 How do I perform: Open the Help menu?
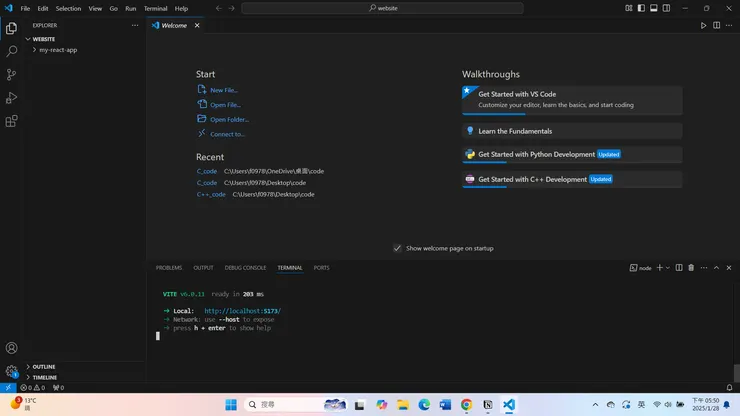(181, 8)
